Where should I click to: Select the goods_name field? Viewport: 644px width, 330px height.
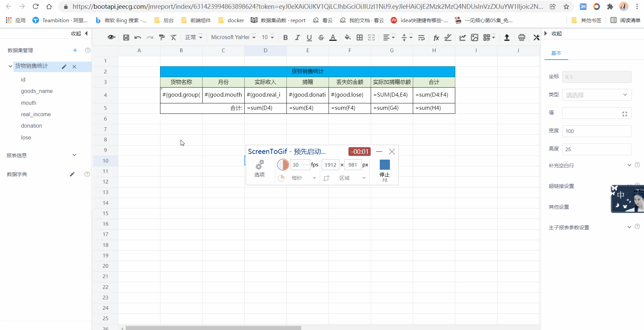pyautogui.click(x=37, y=91)
